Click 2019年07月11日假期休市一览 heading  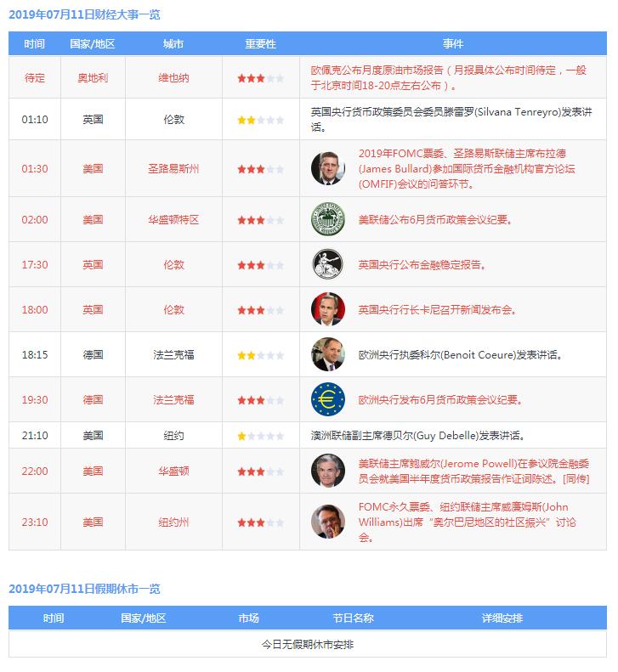[x=84, y=589]
